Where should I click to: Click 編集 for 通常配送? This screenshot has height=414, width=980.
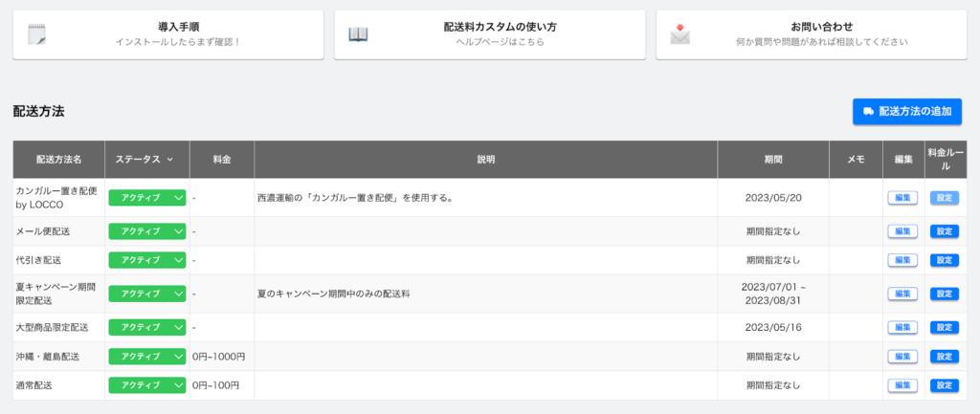[x=902, y=385]
